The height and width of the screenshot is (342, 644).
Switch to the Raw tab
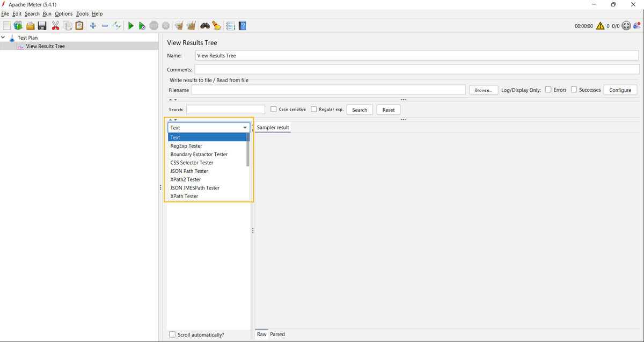tap(262, 334)
